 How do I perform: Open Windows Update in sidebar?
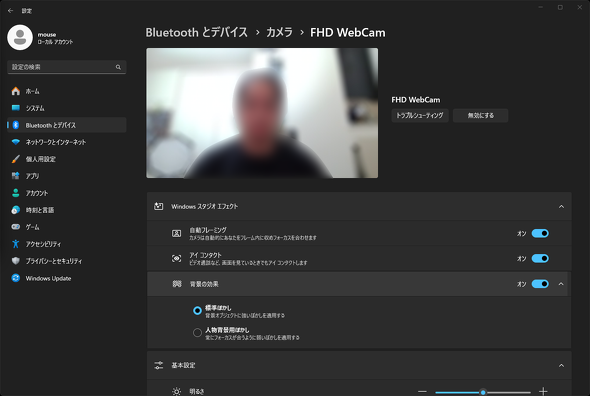[67, 278]
